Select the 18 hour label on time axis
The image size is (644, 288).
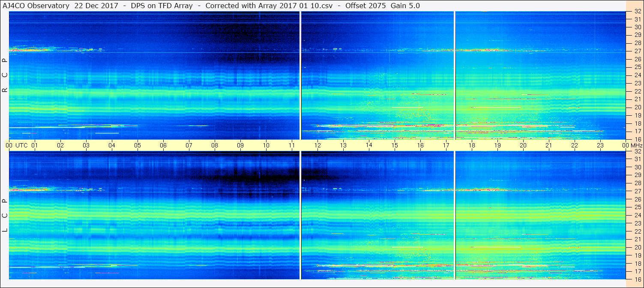coord(472,145)
